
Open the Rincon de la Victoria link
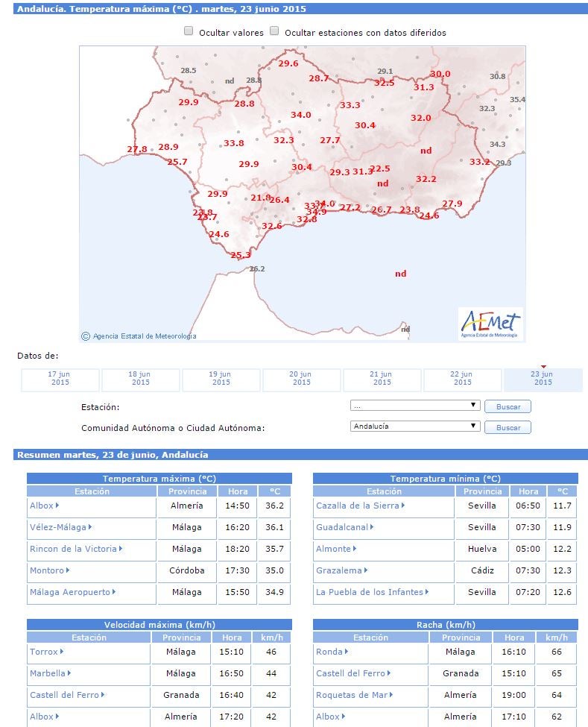click(x=73, y=549)
